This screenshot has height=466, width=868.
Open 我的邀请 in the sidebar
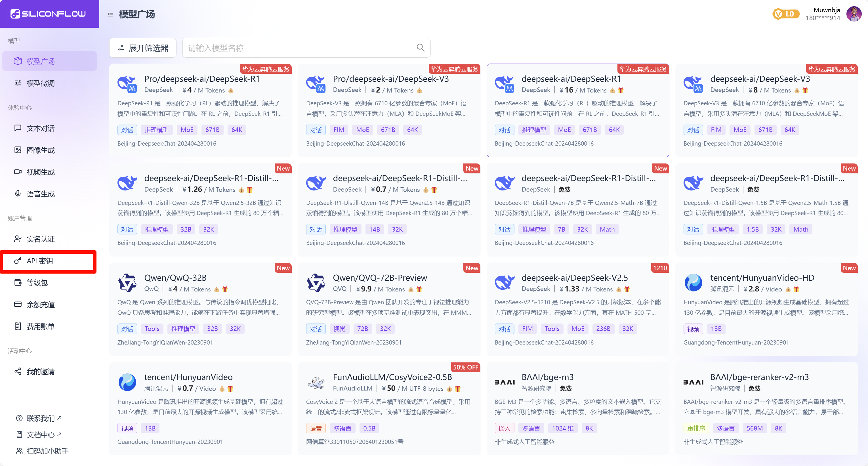coord(50,371)
